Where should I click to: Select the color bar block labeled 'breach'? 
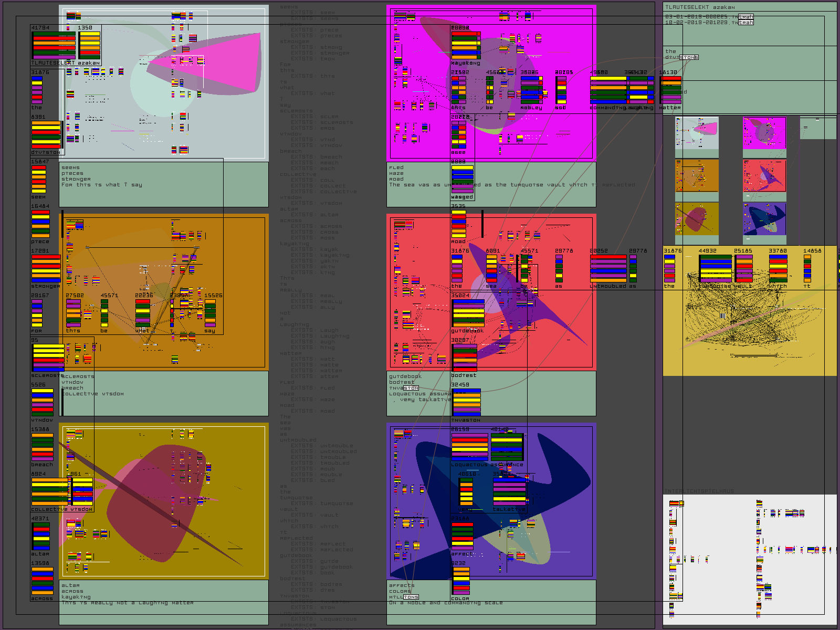42,447
